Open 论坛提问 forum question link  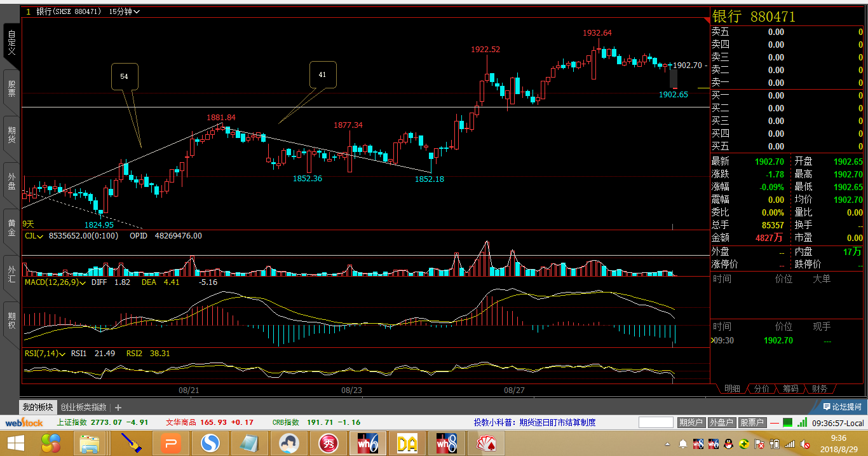tap(842, 407)
